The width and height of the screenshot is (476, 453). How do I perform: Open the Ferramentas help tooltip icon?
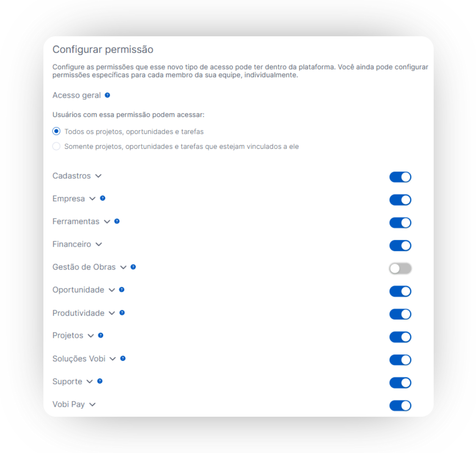(x=117, y=221)
